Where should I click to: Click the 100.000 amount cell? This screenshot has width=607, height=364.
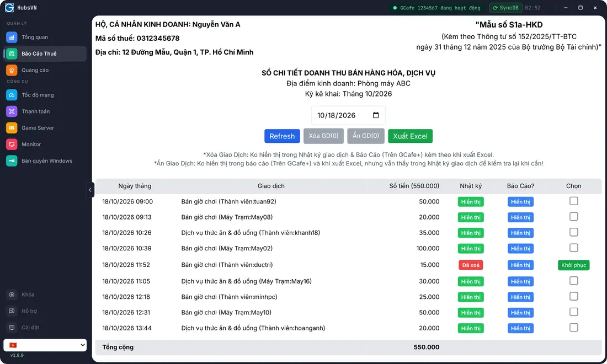[428, 248]
